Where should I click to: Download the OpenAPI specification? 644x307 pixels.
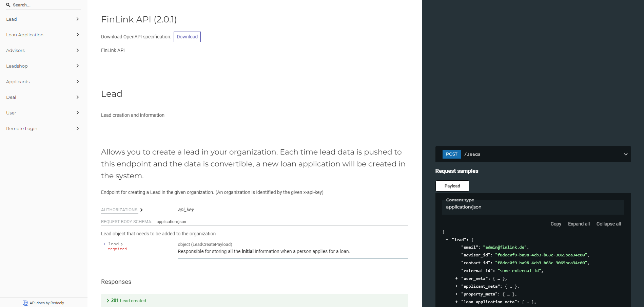pos(187,37)
